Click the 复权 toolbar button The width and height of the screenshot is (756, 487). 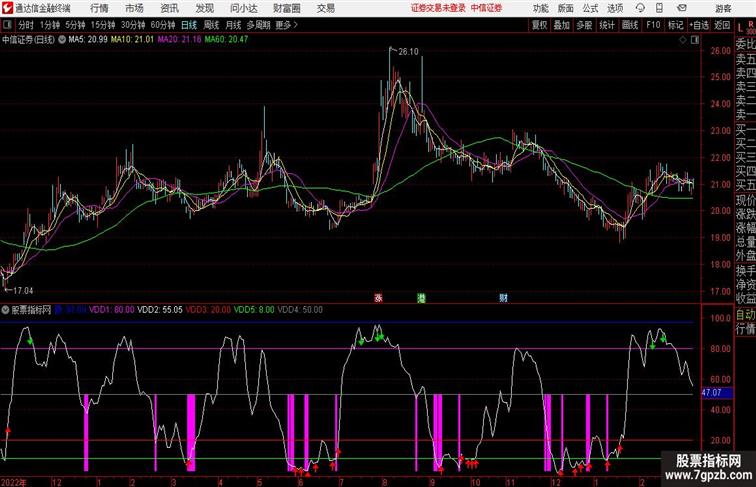click(x=539, y=25)
